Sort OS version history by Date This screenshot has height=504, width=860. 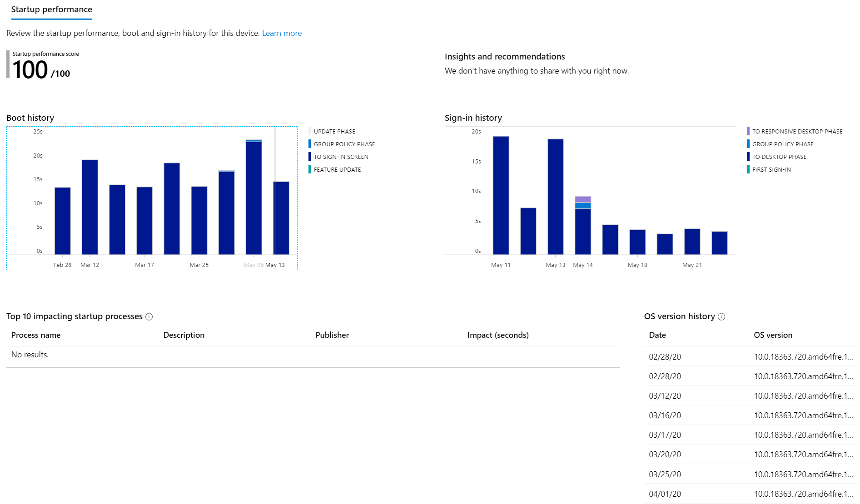pyautogui.click(x=657, y=335)
